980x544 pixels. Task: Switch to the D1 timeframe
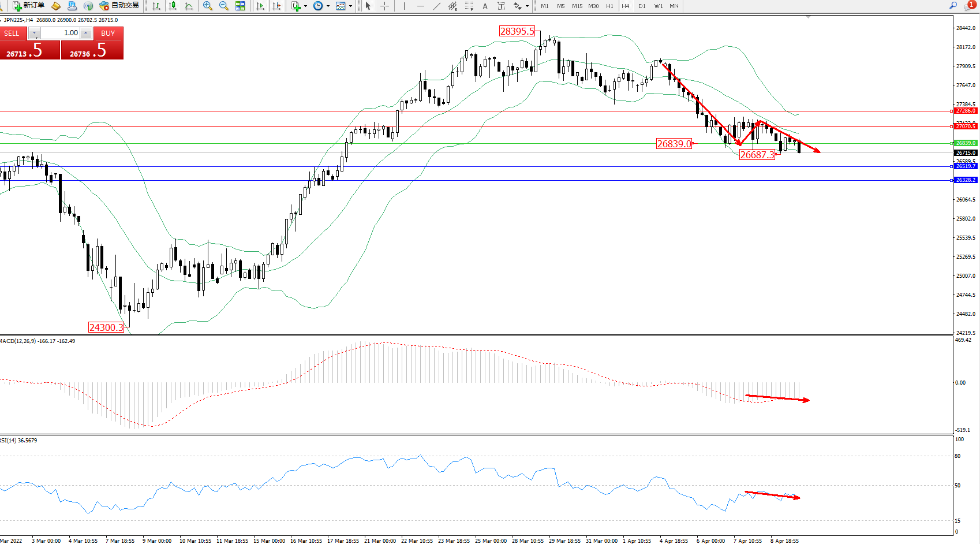(x=642, y=6)
